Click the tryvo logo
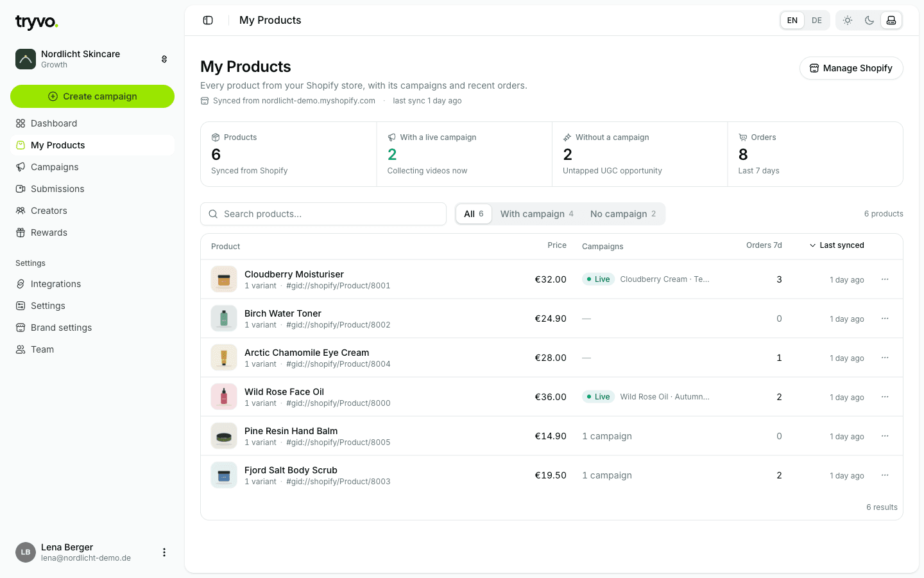The height and width of the screenshot is (578, 924). coord(37,22)
